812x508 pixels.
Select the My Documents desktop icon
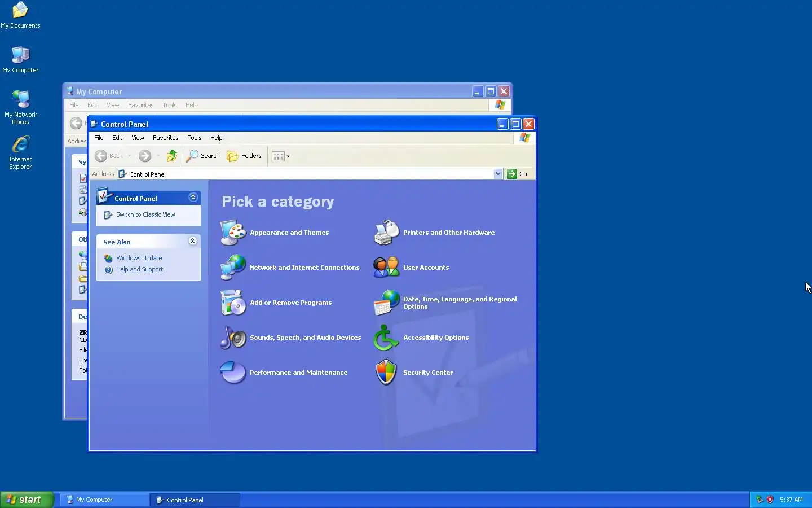point(20,15)
